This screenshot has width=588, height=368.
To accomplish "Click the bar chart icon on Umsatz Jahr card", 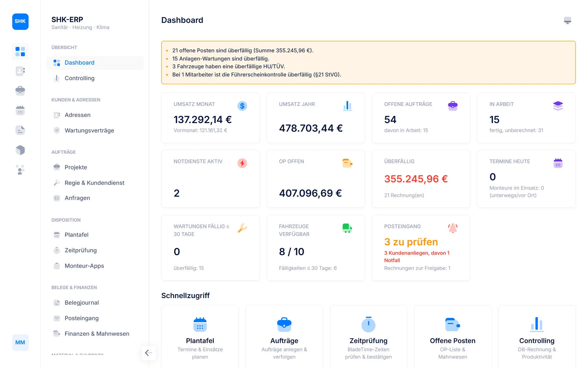I will (x=347, y=106).
